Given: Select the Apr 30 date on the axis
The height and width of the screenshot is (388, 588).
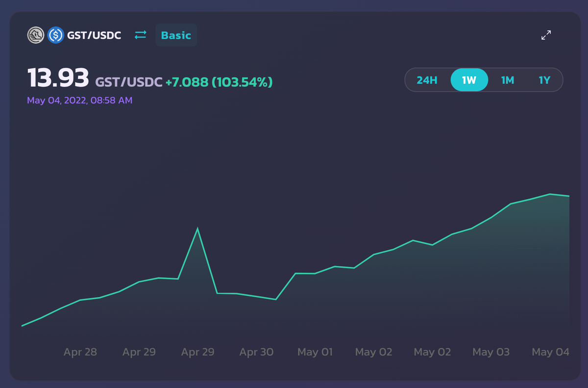Looking at the screenshot, I should pos(256,352).
